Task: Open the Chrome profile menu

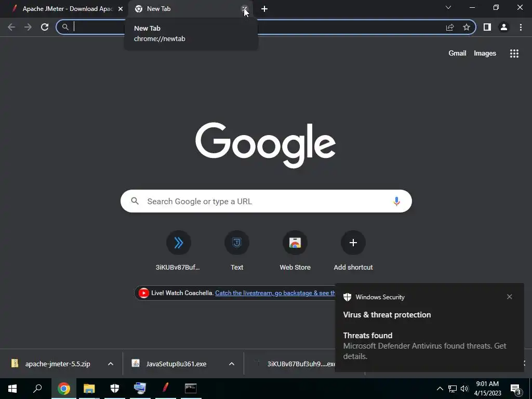Action: [504, 27]
